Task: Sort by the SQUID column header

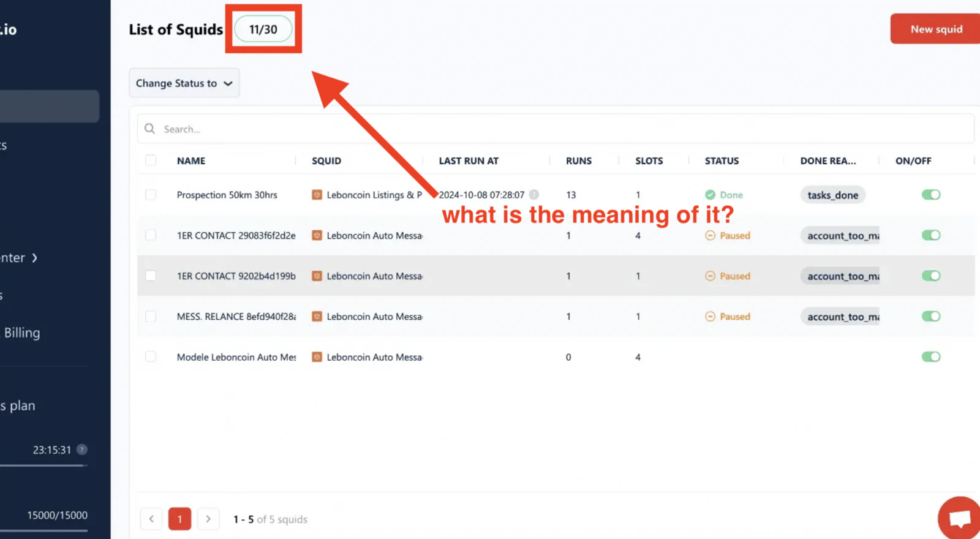Action: (x=326, y=160)
